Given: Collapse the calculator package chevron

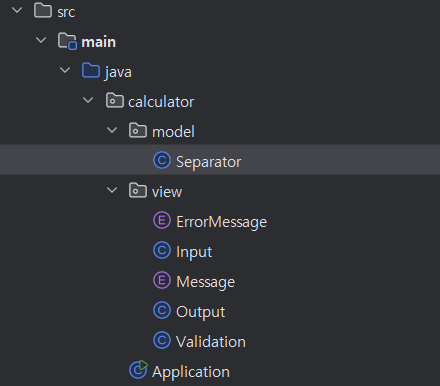Looking at the screenshot, I should click(x=88, y=100).
